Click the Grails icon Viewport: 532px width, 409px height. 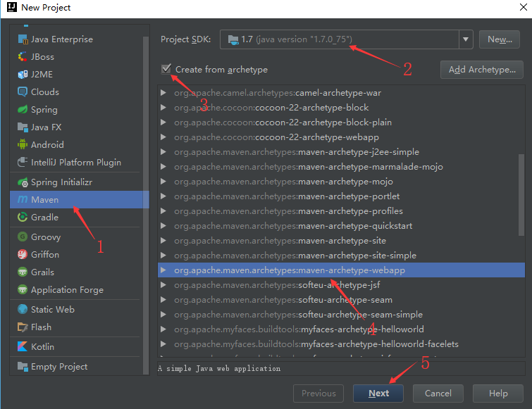pyautogui.click(x=23, y=272)
